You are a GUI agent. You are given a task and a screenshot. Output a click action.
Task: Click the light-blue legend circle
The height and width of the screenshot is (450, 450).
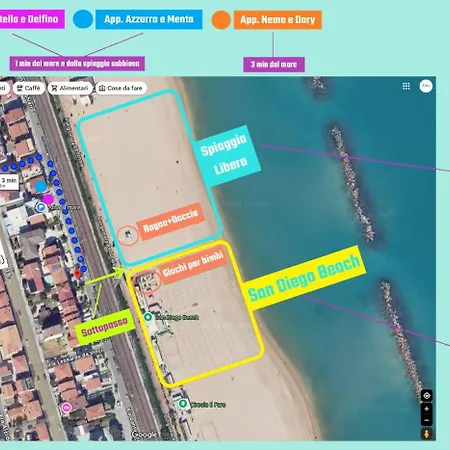point(83,19)
